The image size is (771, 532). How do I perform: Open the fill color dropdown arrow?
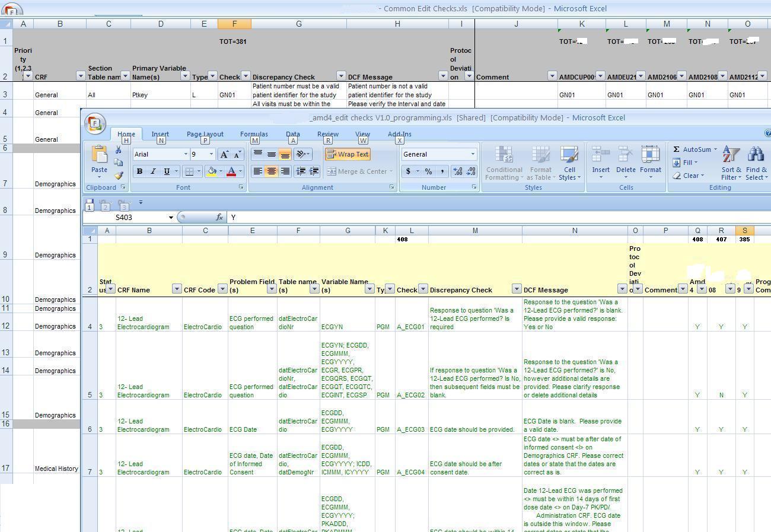click(221, 172)
